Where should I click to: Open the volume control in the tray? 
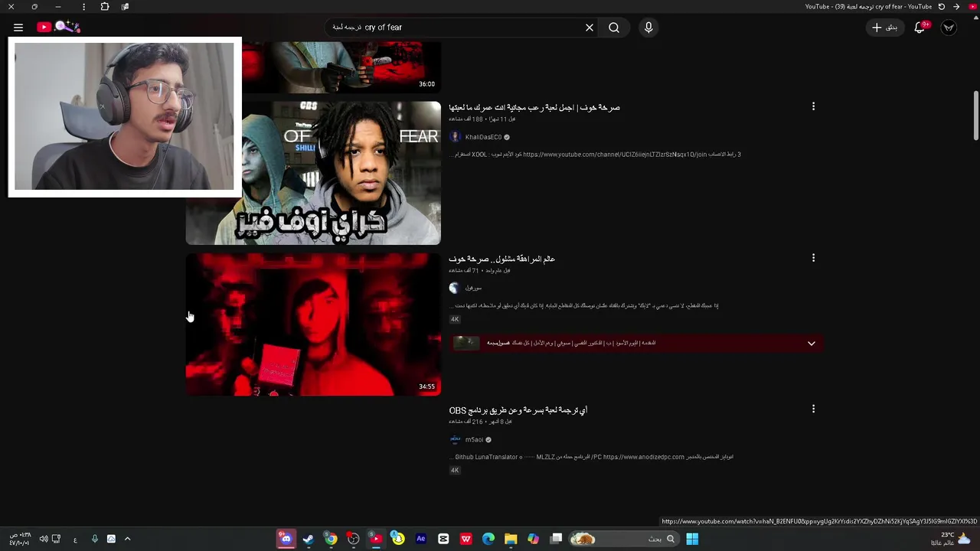pos(44,539)
